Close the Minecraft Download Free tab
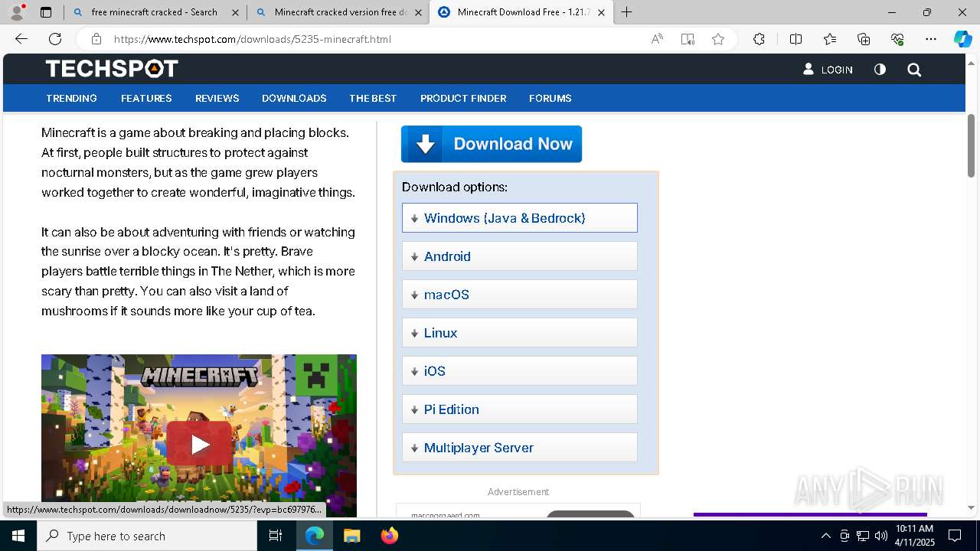Screen dimensions: 980x551 [x=602, y=12]
